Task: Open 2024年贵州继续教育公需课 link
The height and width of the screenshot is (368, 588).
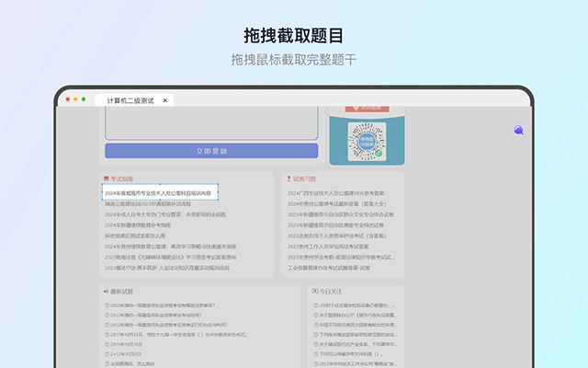Action: click(x=170, y=247)
